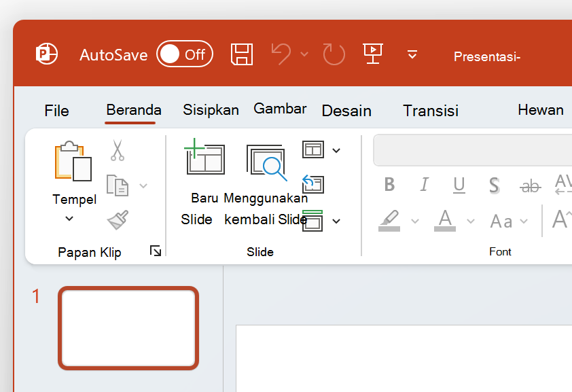Toggle Bold formatting
Screen dimensions: 572x392
pos(389,184)
